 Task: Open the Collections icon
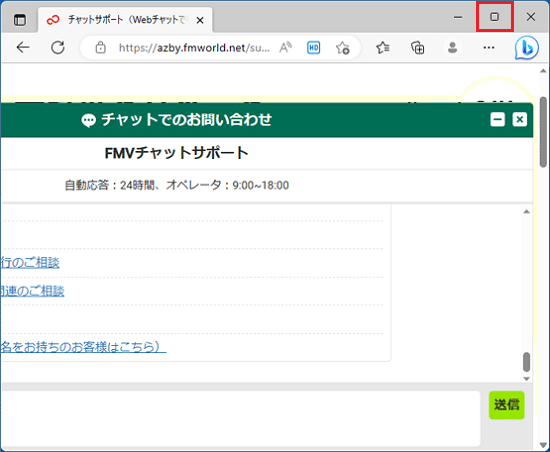click(x=418, y=48)
